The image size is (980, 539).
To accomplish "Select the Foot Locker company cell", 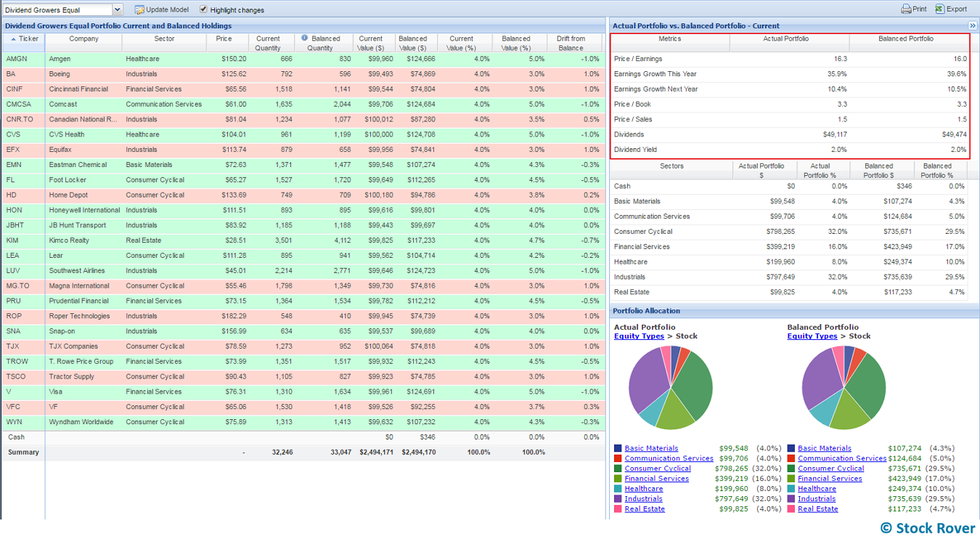I will pyautogui.click(x=83, y=180).
